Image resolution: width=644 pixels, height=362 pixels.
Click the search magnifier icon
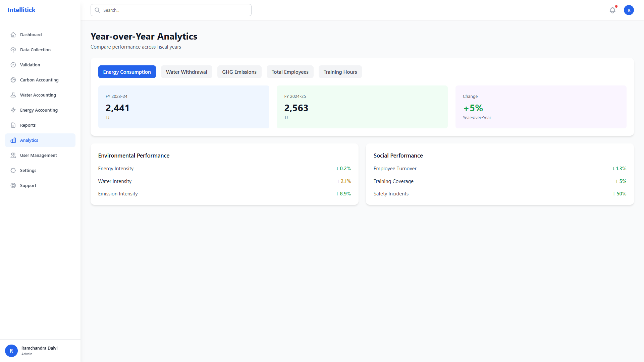pyautogui.click(x=97, y=10)
